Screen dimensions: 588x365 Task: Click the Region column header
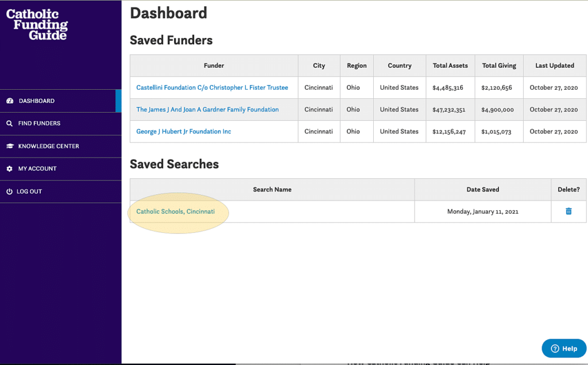point(357,66)
